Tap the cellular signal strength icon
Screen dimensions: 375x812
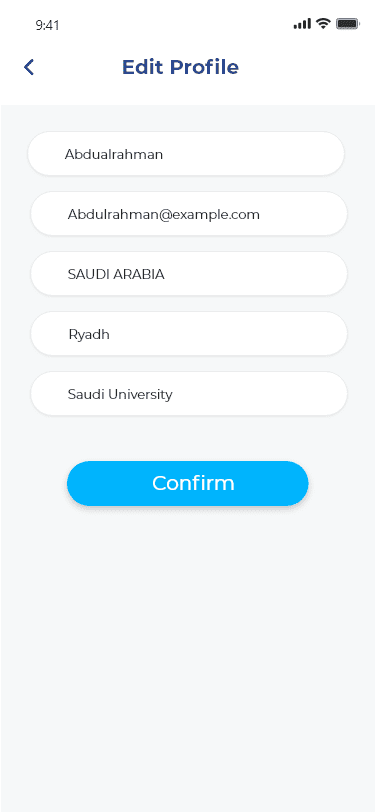pyautogui.click(x=302, y=24)
